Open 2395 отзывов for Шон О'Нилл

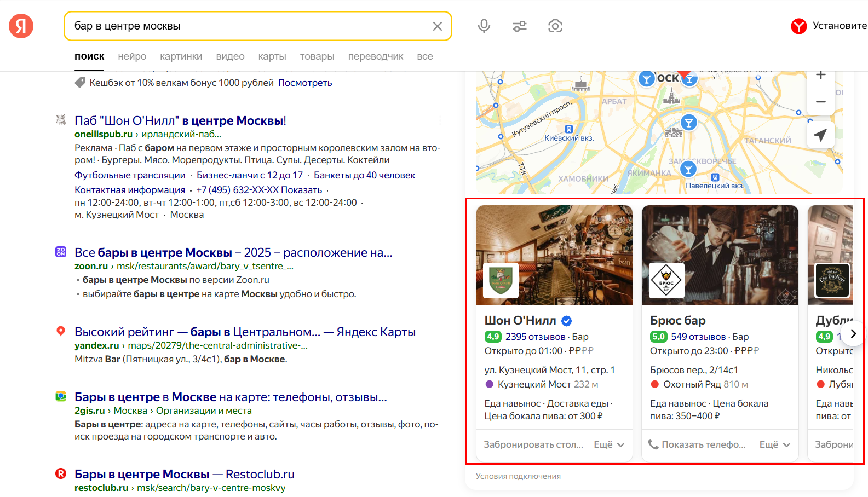[x=535, y=337]
